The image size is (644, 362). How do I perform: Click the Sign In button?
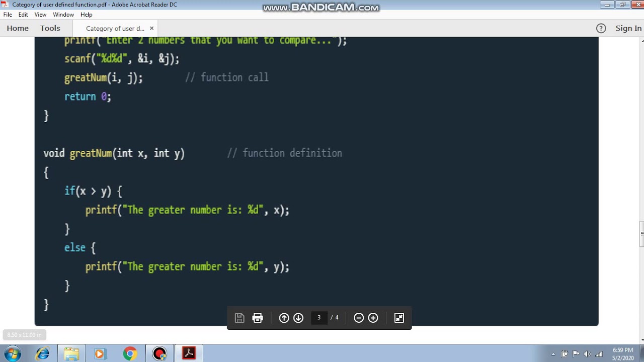[x=628, y=28]
